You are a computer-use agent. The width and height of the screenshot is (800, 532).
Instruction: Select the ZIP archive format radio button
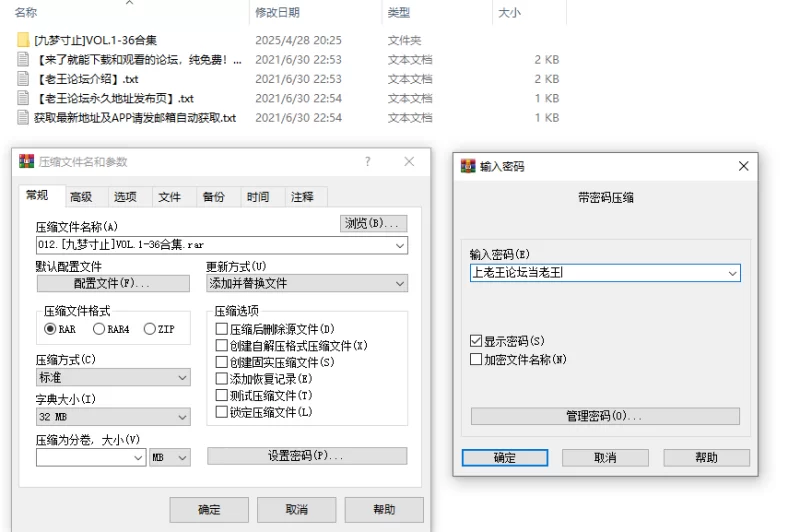click(x=150, y=329)
